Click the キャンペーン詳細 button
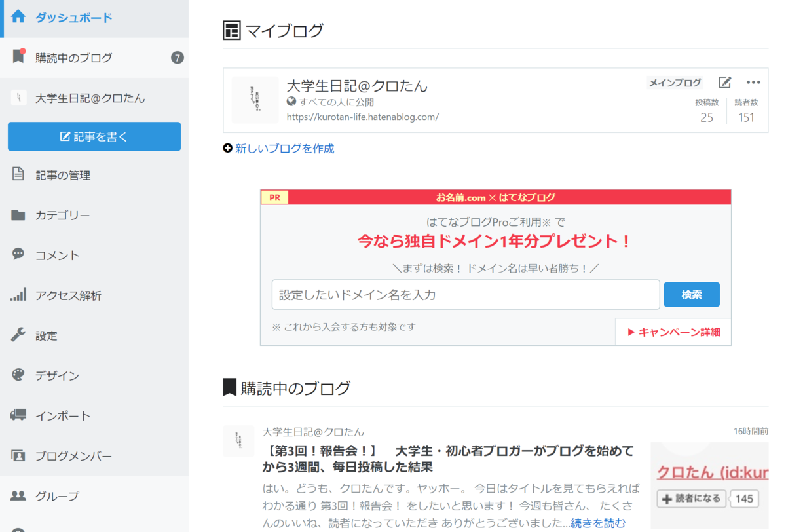Image resolution: width=786 pixels, height=532 pixels. [673, 332]
